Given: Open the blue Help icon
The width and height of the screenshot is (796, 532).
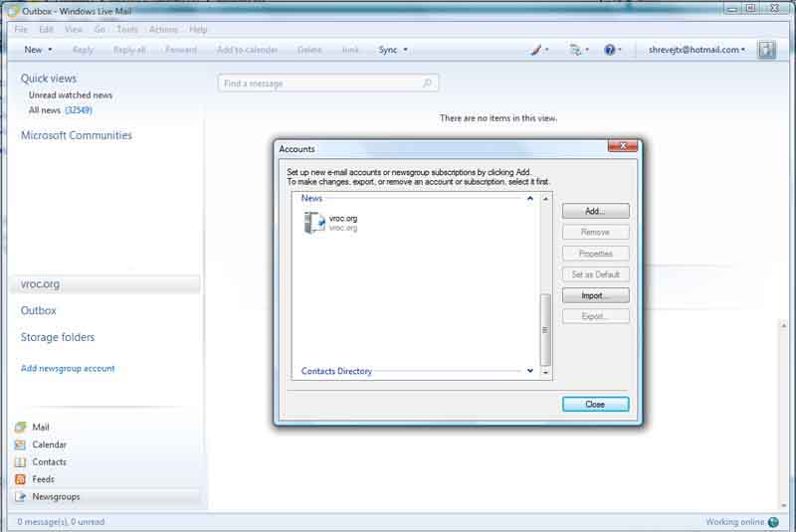Looking at the screenshot, I should (x=610, y=50).
